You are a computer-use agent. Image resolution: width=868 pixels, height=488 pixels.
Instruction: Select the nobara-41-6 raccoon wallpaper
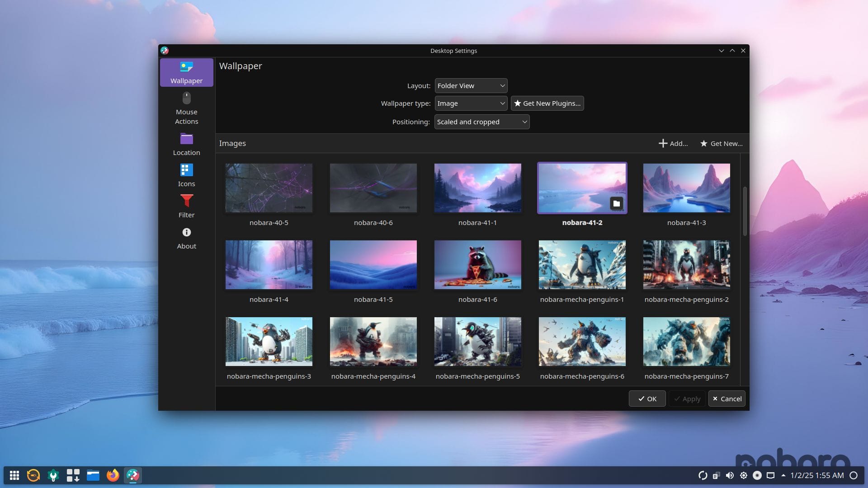point(477,265)
